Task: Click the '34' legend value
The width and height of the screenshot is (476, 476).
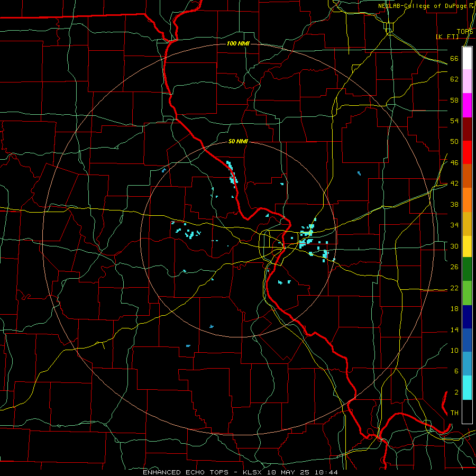Action: [x=454, y=225]
